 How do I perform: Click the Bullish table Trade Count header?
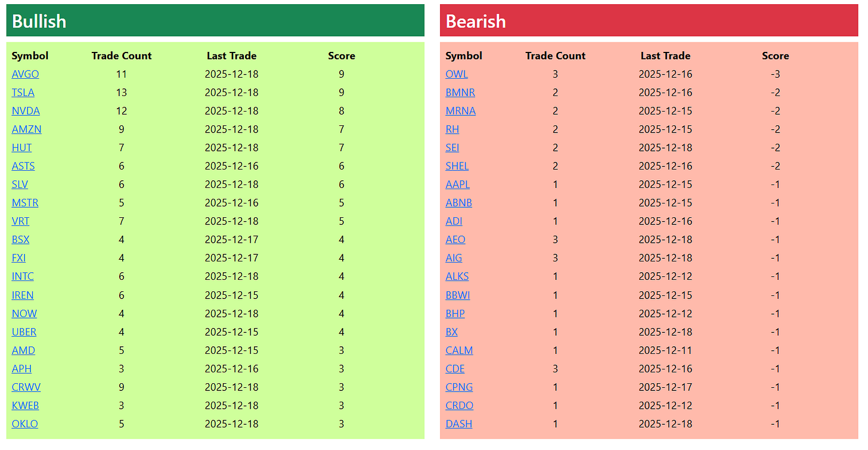[x=122, y=56]
